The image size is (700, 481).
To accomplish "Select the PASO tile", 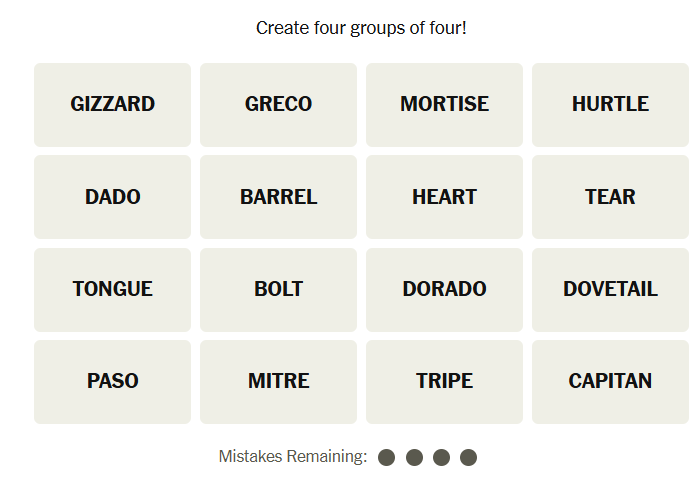I will (112, 381).
